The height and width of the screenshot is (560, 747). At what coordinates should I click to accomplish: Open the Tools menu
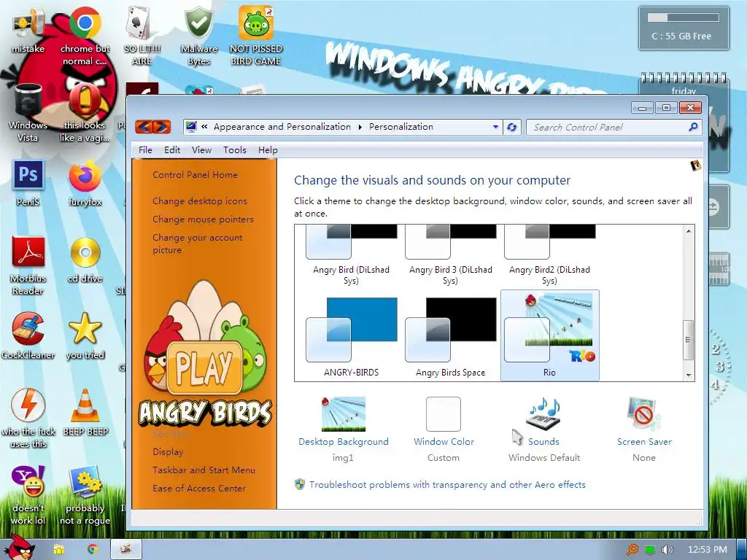[235, 150]
